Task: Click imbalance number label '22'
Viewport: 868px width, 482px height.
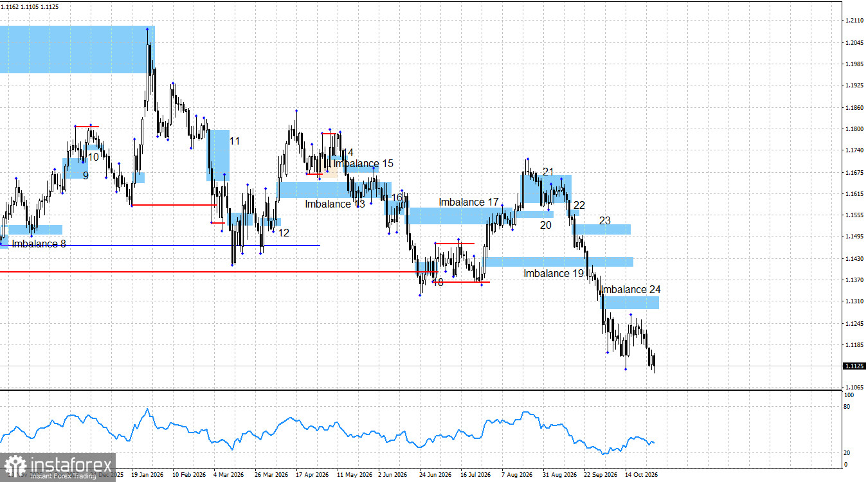Action: [x=579, y=205]
